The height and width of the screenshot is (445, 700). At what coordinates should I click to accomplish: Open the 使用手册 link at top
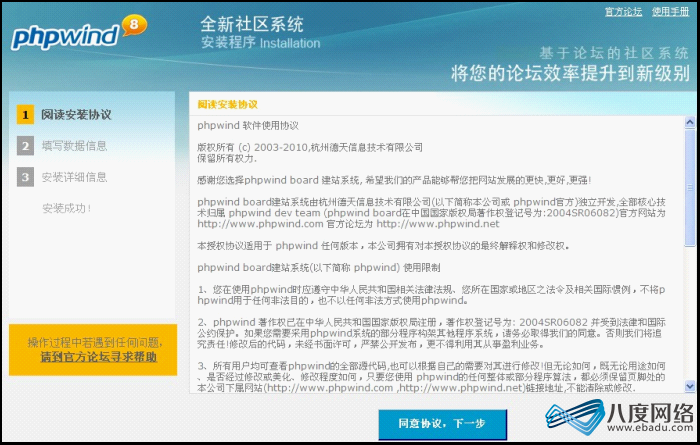click(670, 12)
